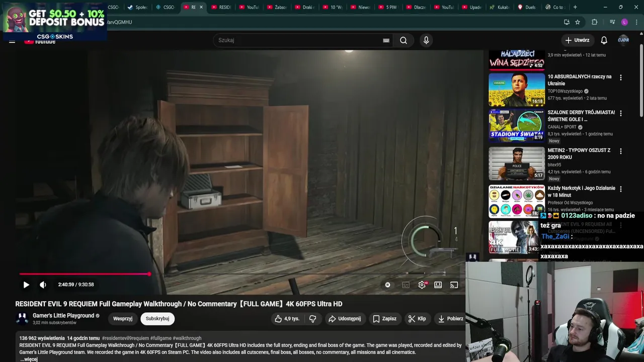
Task: Open the 10 ABSURDALNYCH rzeczy video thumbnail
Action: point(517,89)
